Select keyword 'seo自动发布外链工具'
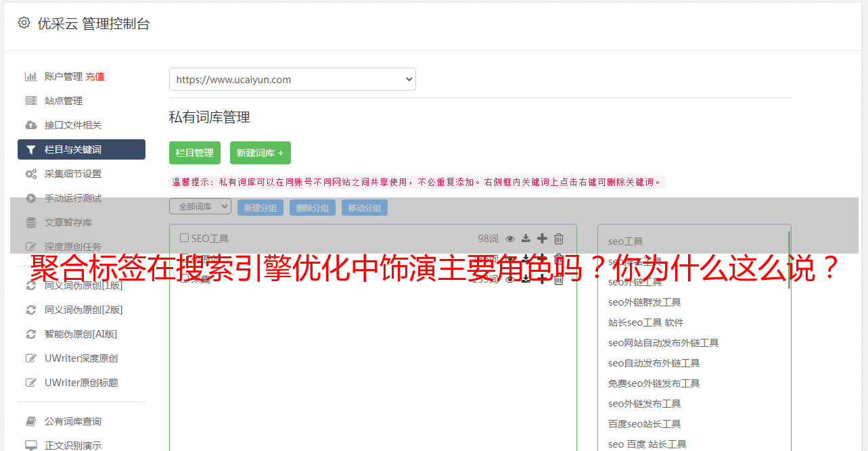The image size is (868, 451). click(654, 363)
